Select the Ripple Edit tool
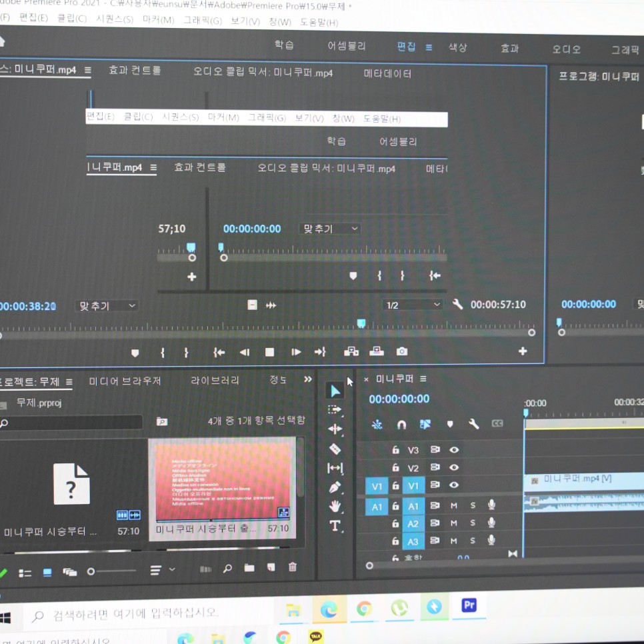The height and width of the screenshot is (644, 644). coord(335,429)
